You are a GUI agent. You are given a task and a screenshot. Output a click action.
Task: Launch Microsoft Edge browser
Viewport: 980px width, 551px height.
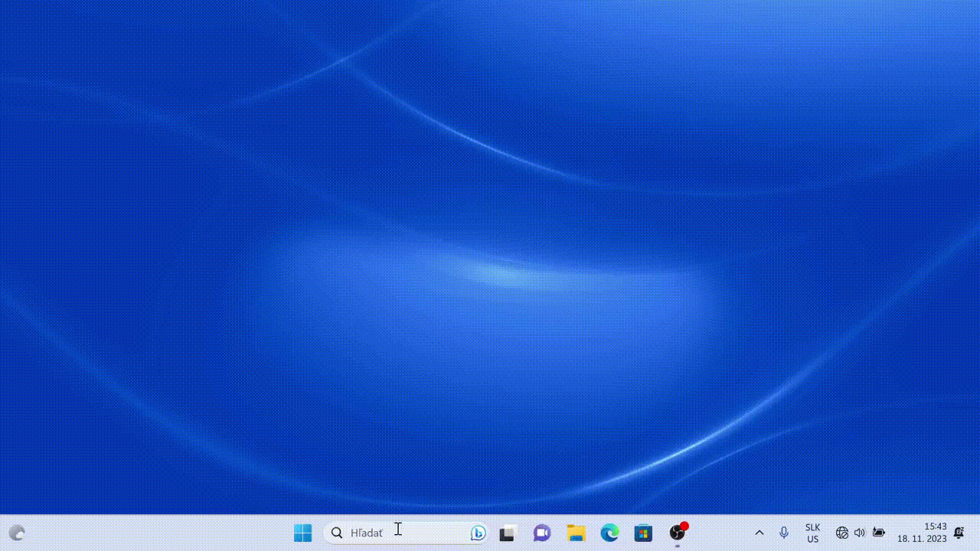(609, 533)
